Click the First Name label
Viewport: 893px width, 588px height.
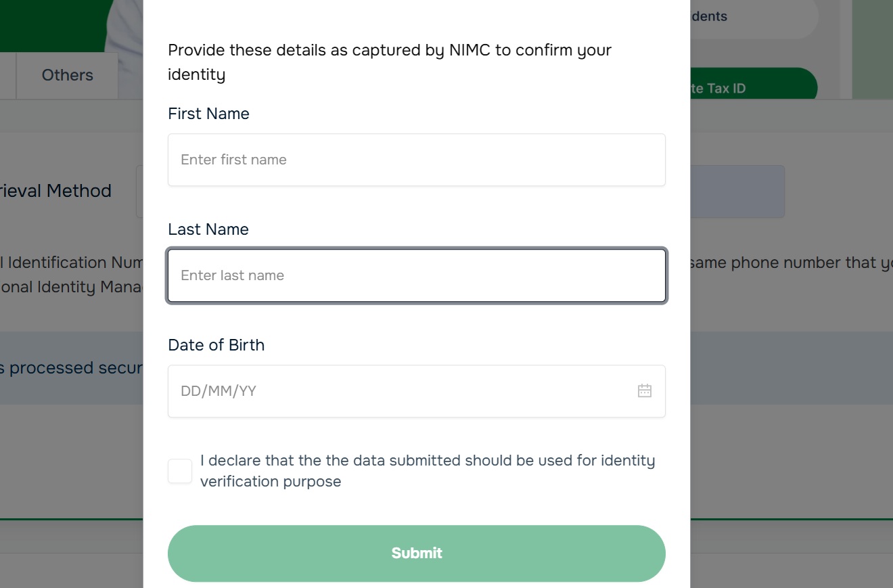pos(208,114)
